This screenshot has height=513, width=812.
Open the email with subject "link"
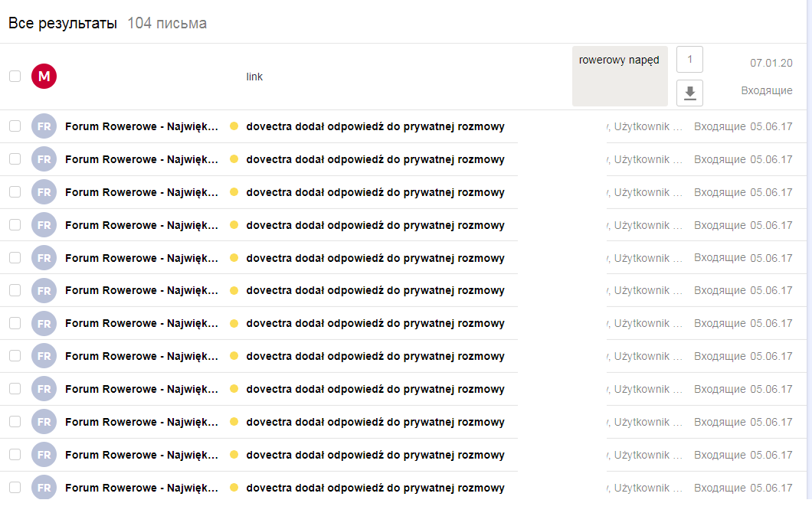point(254,77)
